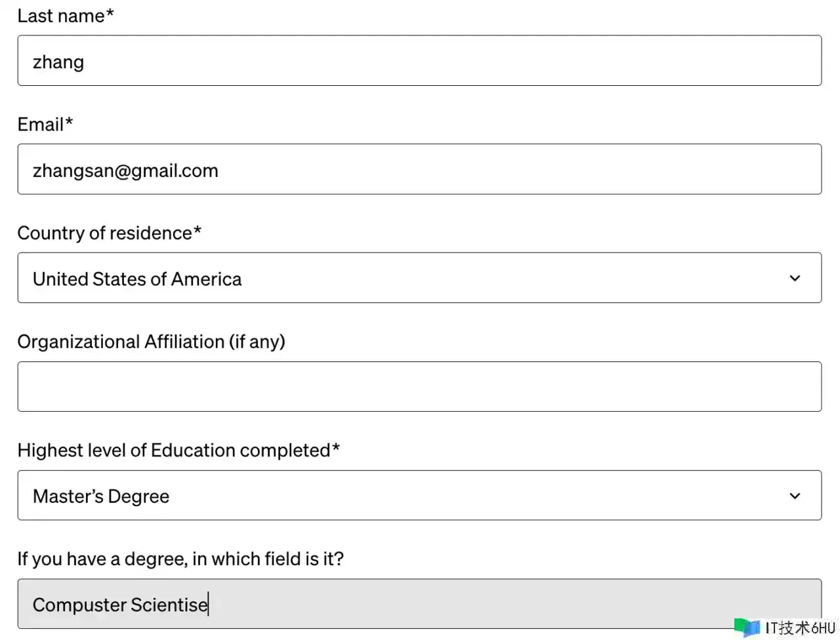
Task: Click the 'Organizational Affiliation (if any)' label
Action: [151, 342]
